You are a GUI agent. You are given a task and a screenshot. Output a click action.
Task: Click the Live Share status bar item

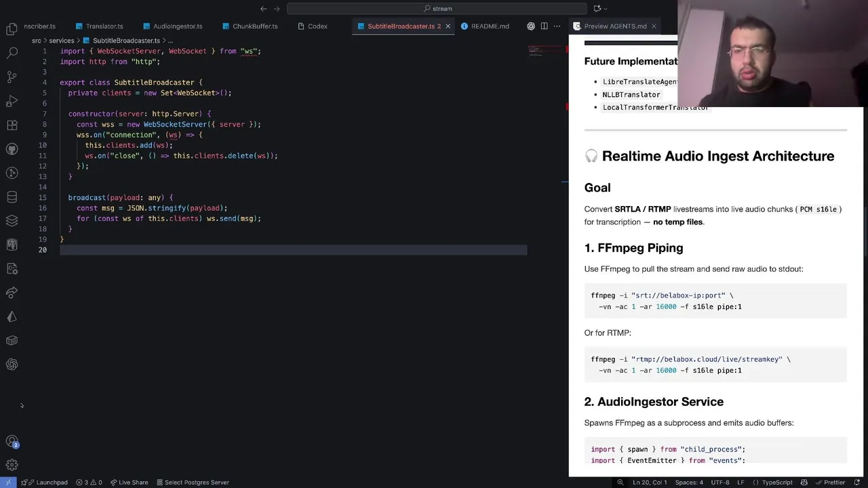click(129, 483)
